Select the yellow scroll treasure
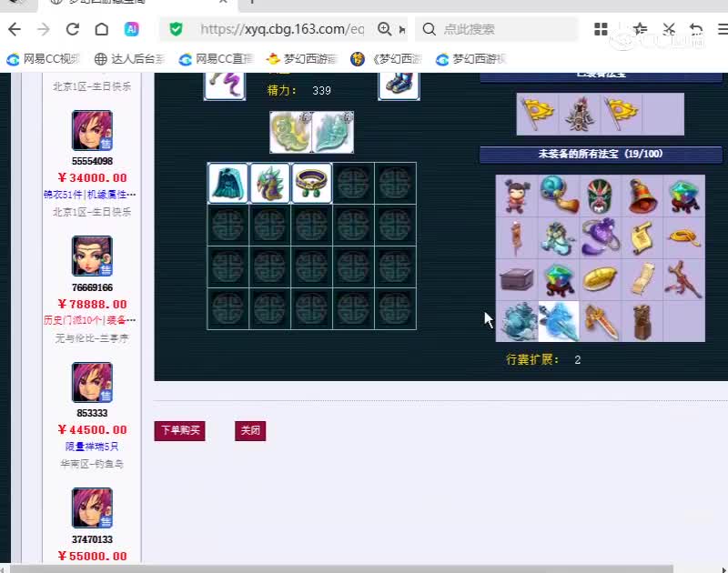728x573 pixels. [x=642, y=237]
